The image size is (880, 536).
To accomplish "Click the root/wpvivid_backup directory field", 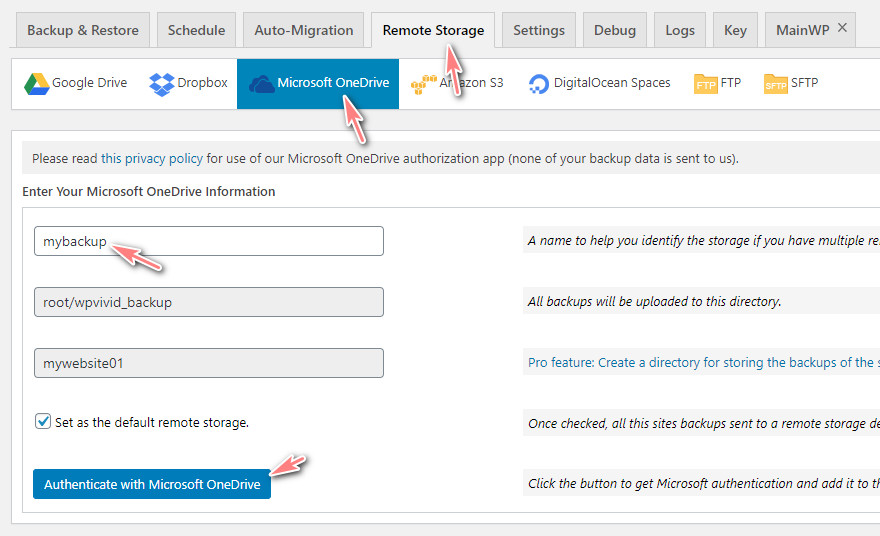I will click(x=209, y=302).
